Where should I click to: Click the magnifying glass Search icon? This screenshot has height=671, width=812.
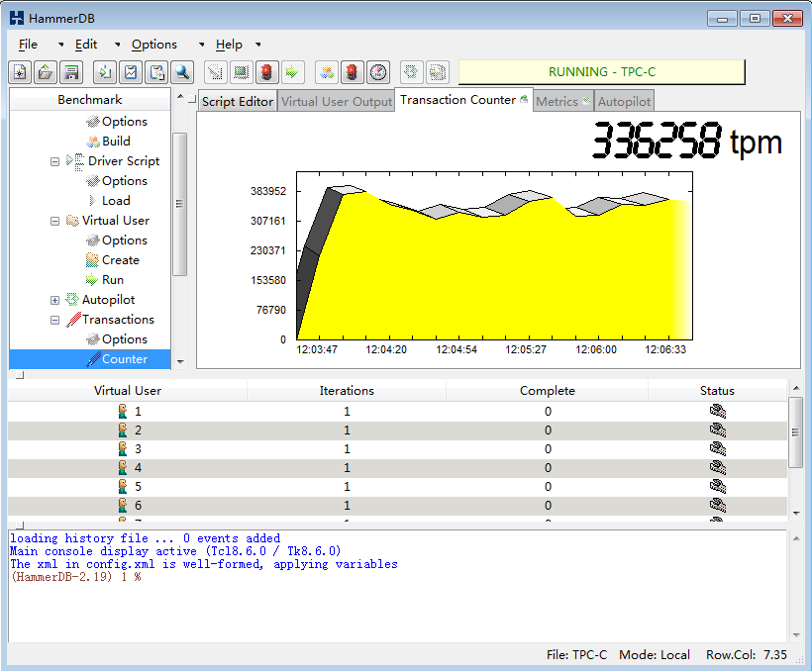(x=182, y=72)
